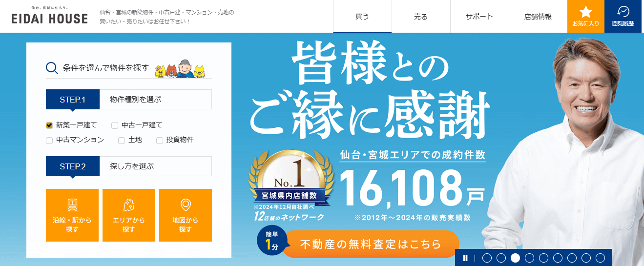Check the 中古マンション checkbox

[x=49, y=141]
